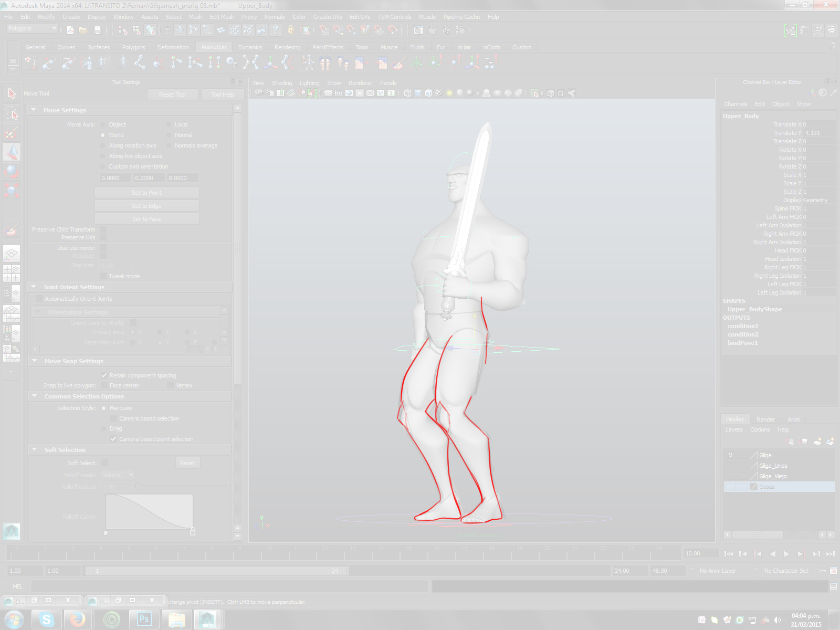Choose the Lasso select tool
840x630 pixels.
pyautogui.click(x=12, y=113)
